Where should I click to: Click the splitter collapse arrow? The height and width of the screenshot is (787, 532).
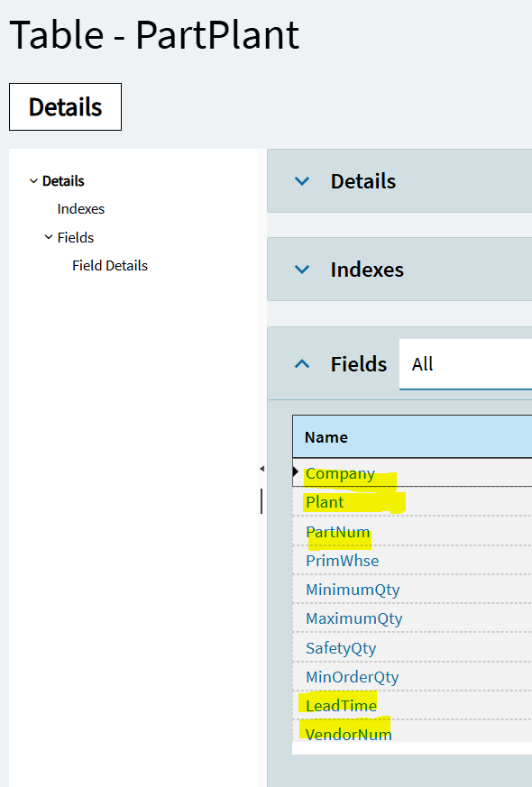point(261,469)
